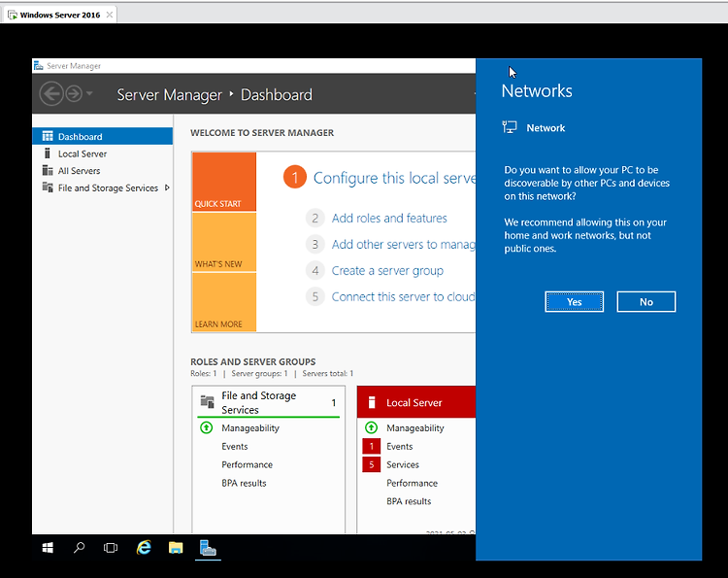728x578 pixels.
Task: Select Dashboard in the left sidebar
Action: pos(102,136)
